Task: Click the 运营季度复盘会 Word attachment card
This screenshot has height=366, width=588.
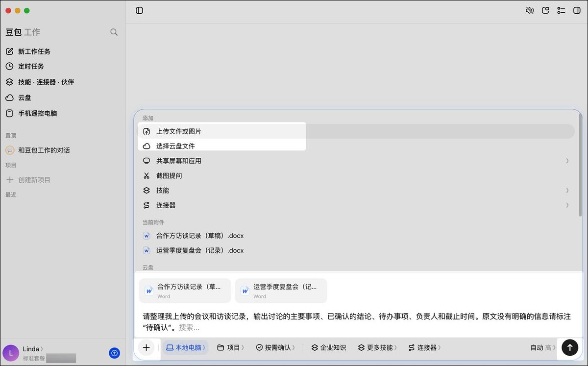Action: 281,291
